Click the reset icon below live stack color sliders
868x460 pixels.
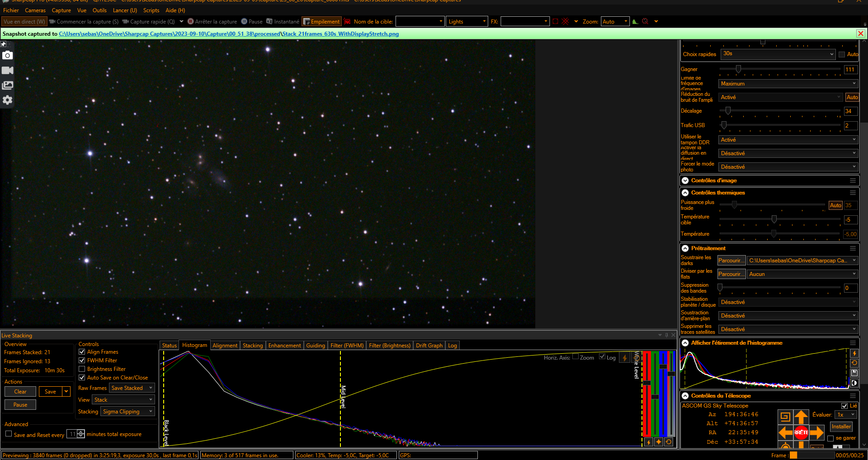(668, 442)
